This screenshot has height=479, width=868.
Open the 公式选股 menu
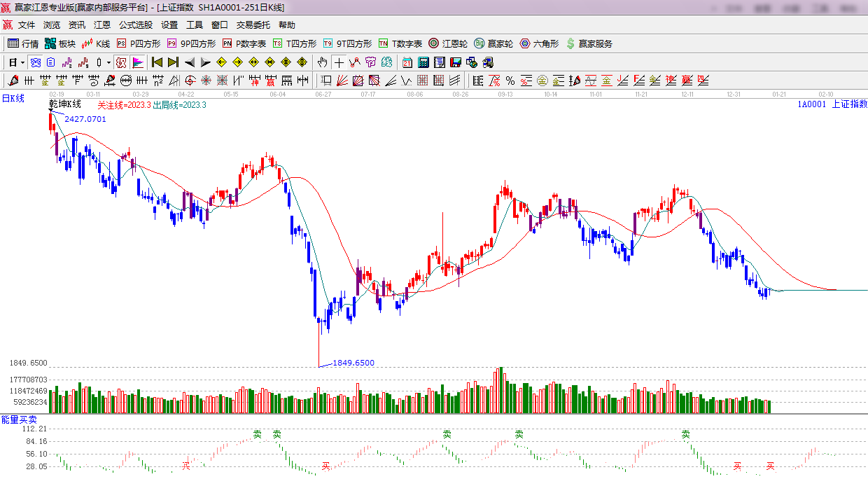[135, 25]
